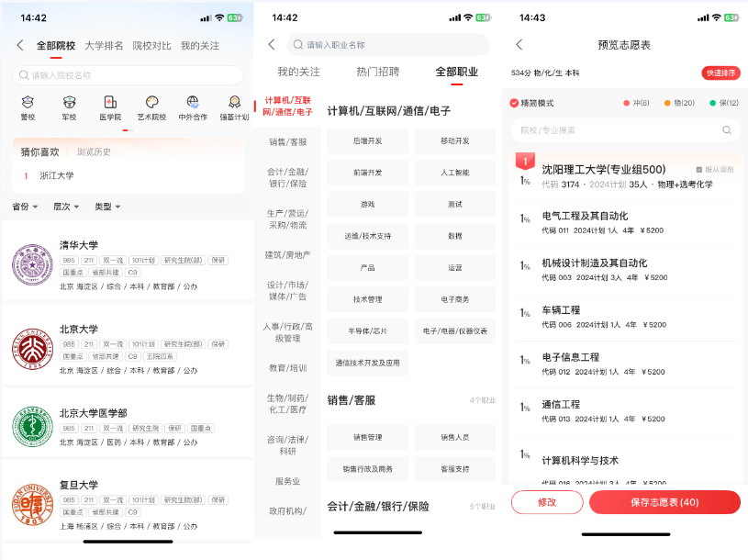Image resolution: width=748 pixels, height=560 pixels.
Task: Select 服务业 category
Action: (x=287, y=481)
